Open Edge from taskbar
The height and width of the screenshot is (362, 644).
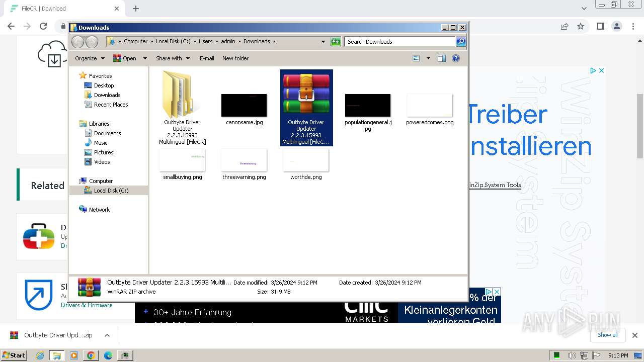(108, 355)
